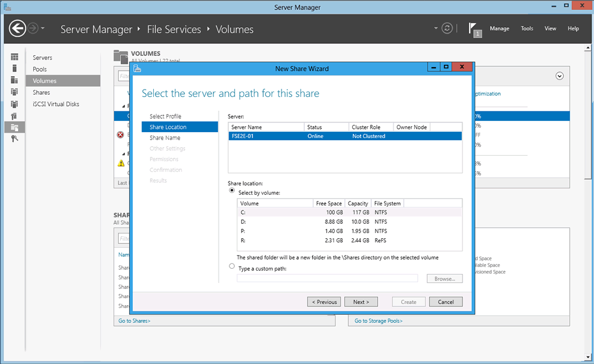Click the sixth role icon in the sidebar

[14, 116]
